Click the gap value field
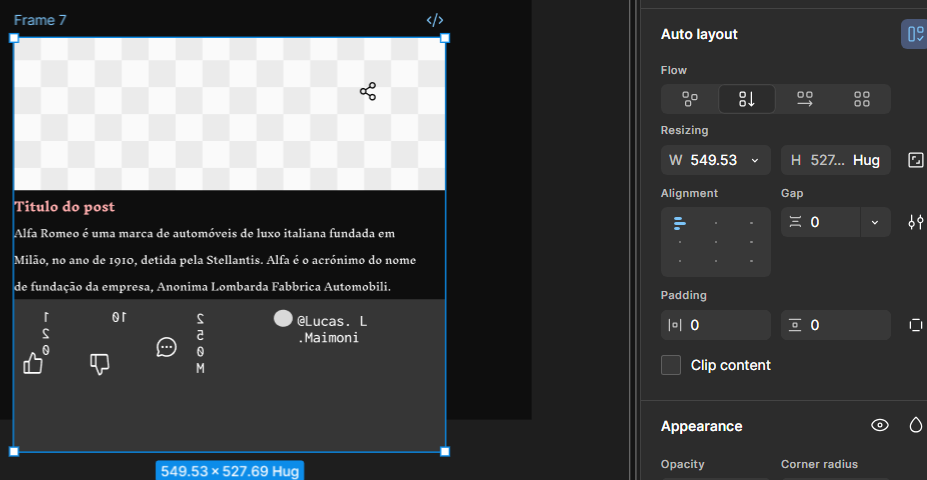The image size is (927, 480). [x=821, y=222]
